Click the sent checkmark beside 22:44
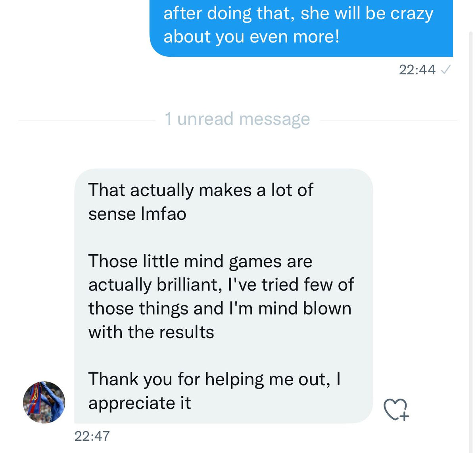The height and width of the screenshot is (453, 476). pyautogui.click(x=445, y=70)
